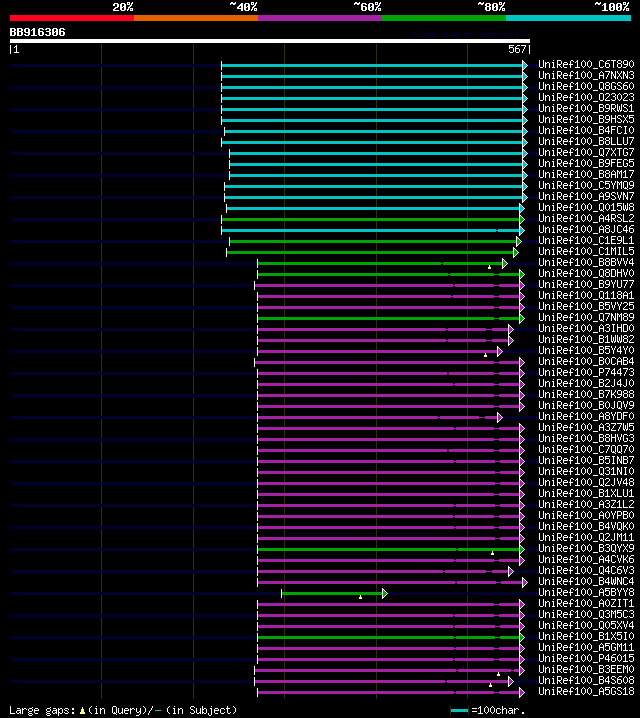Open hit UniRef100_C1E9L1
640x718 pixels.
point(586,240)
